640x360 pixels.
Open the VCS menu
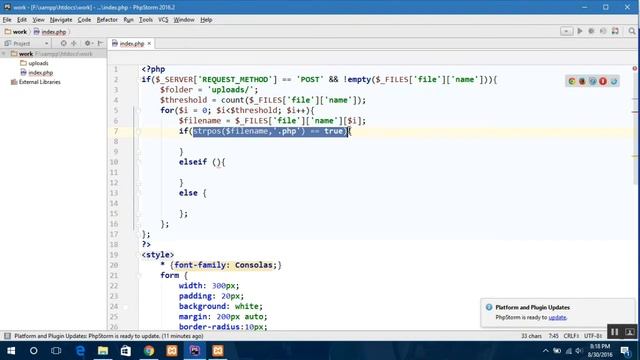[x=163, y=20]
